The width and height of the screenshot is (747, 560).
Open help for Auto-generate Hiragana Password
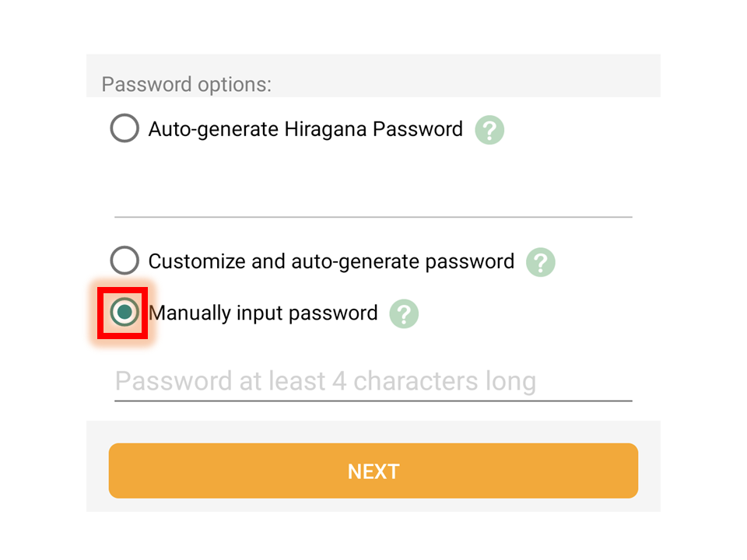tap(489, 130)
